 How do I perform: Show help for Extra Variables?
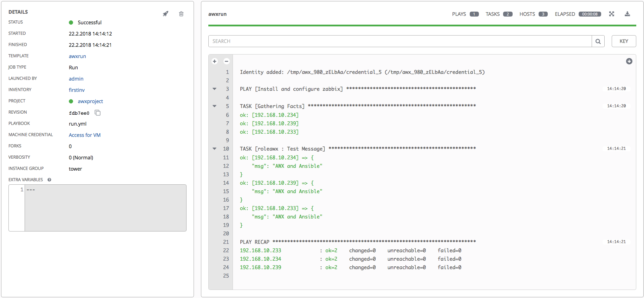pos(50,180)
